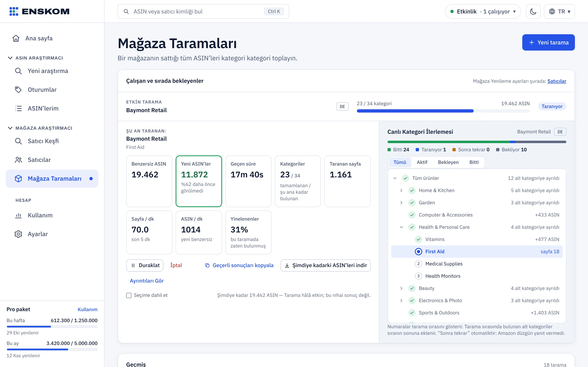Click the Ana sayfa home icon

click(x=16, y=38)
